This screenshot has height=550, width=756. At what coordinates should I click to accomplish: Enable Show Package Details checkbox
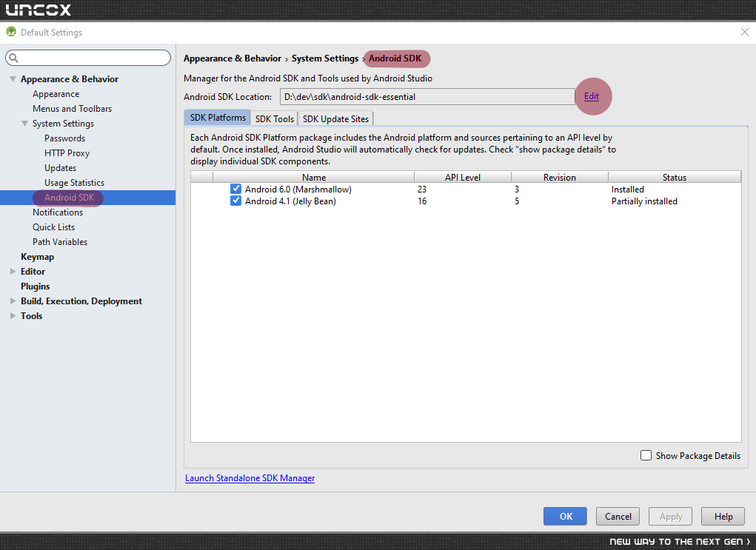(x=646, y=455)
